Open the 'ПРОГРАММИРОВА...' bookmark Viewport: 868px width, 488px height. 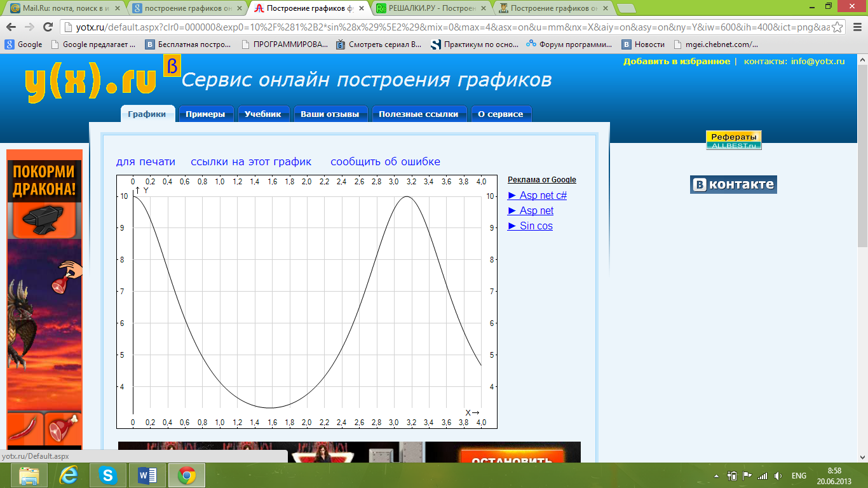285,44
